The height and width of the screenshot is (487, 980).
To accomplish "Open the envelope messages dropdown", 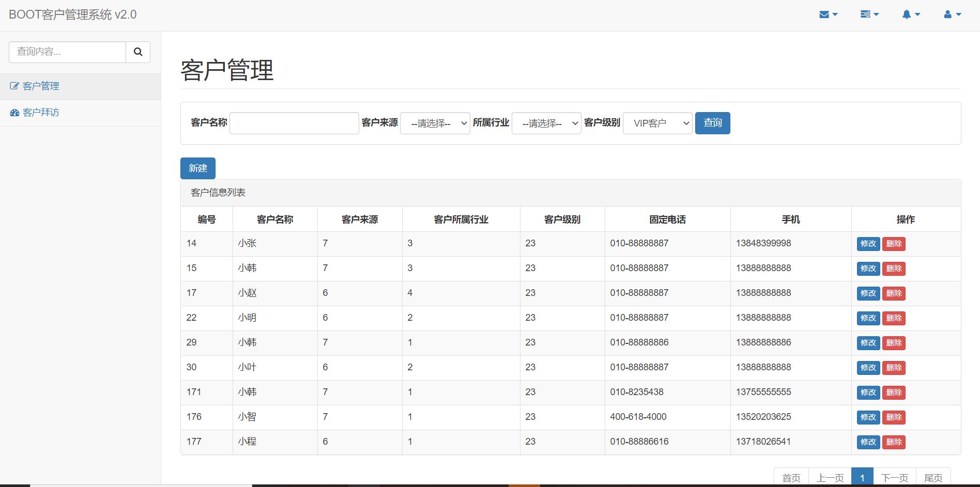I will 828,14.
